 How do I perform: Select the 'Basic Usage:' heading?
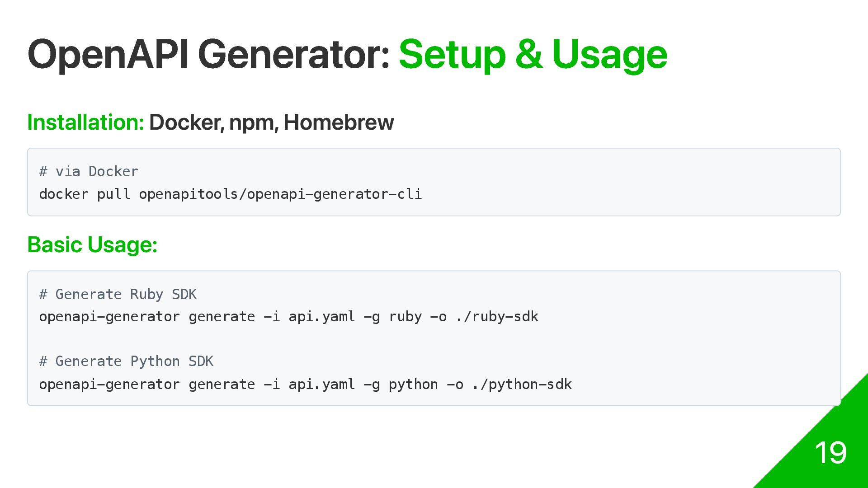click(92, 244)
